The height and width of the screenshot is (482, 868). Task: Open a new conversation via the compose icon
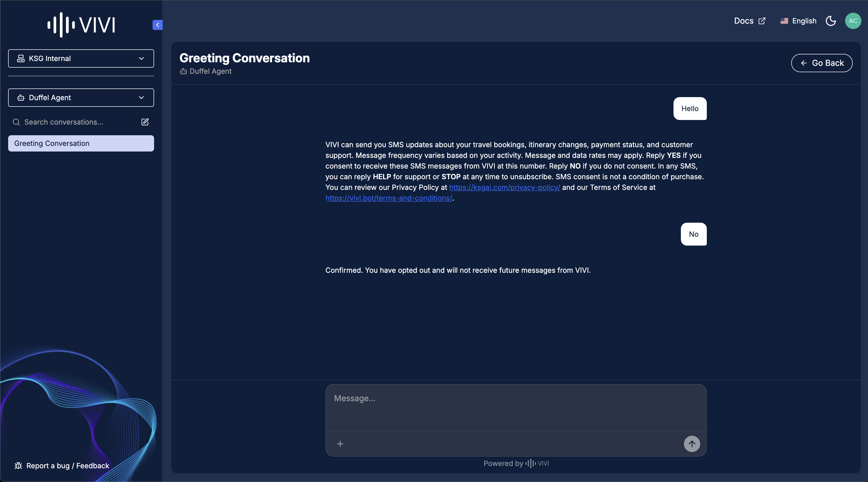click(145, 122)
